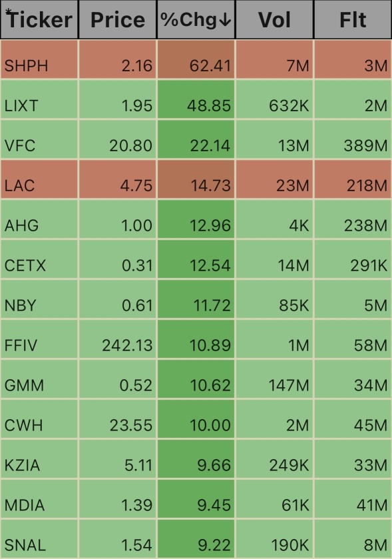Screen dimensions: 392x559
Task: Sort by the Vol column header
Action: coord(274,19)
